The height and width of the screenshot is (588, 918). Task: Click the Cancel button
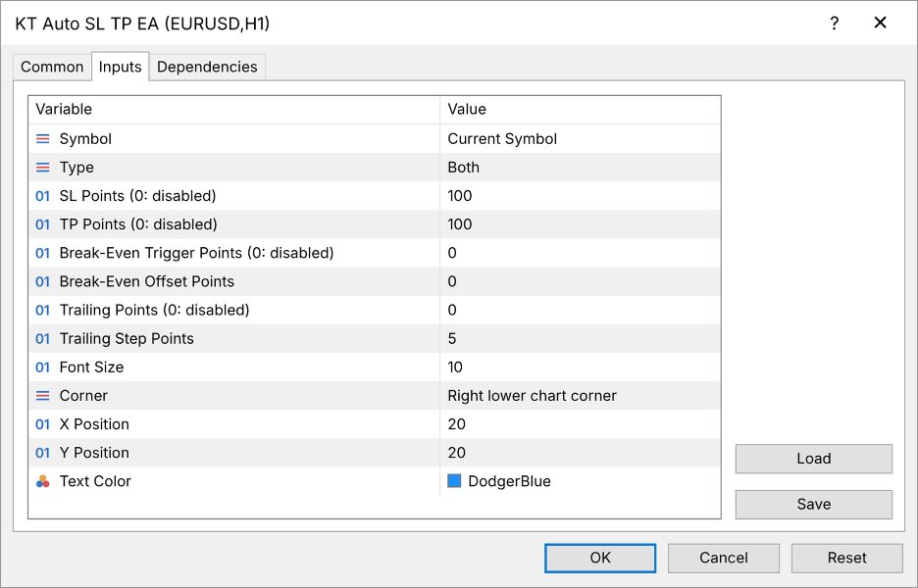(724, 558)
